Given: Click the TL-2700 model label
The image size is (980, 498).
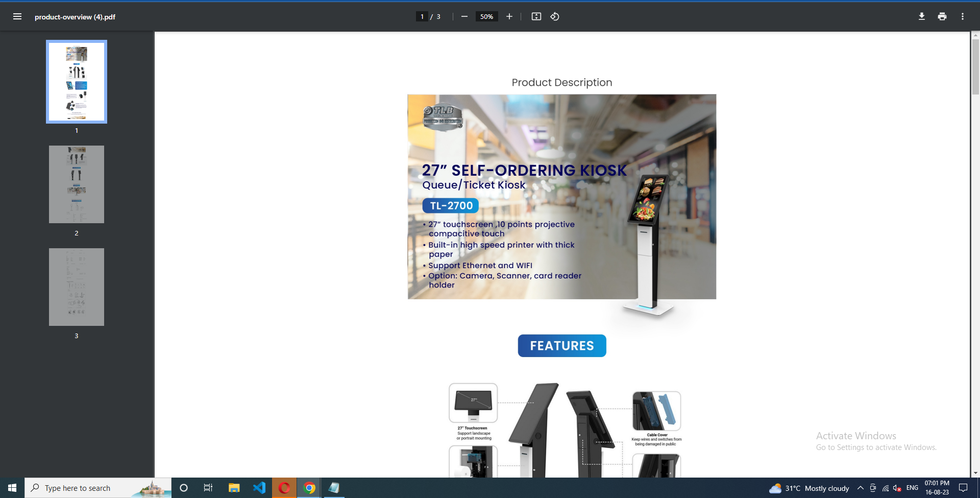Looking at the screenshot, I should click(x=451, y=205).
